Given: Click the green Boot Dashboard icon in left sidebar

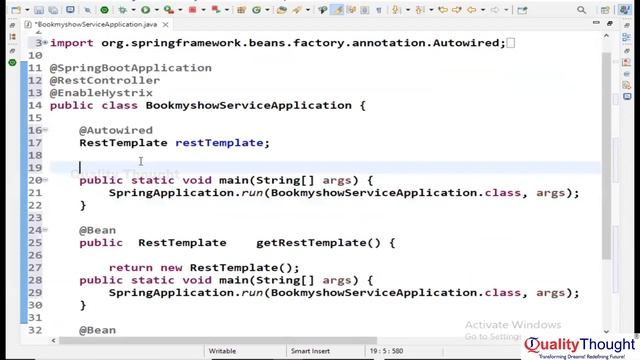Looking at the screenshot, I should click(12, 62).
